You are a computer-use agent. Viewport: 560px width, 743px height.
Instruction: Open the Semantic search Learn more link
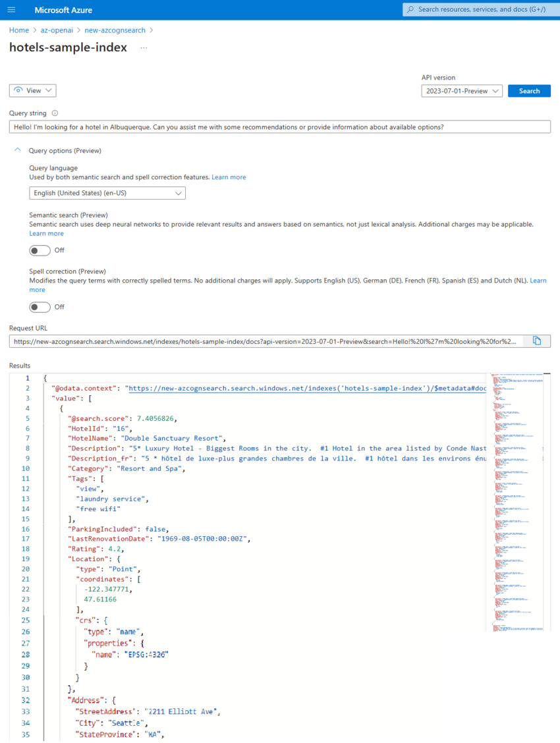(46, 233)
